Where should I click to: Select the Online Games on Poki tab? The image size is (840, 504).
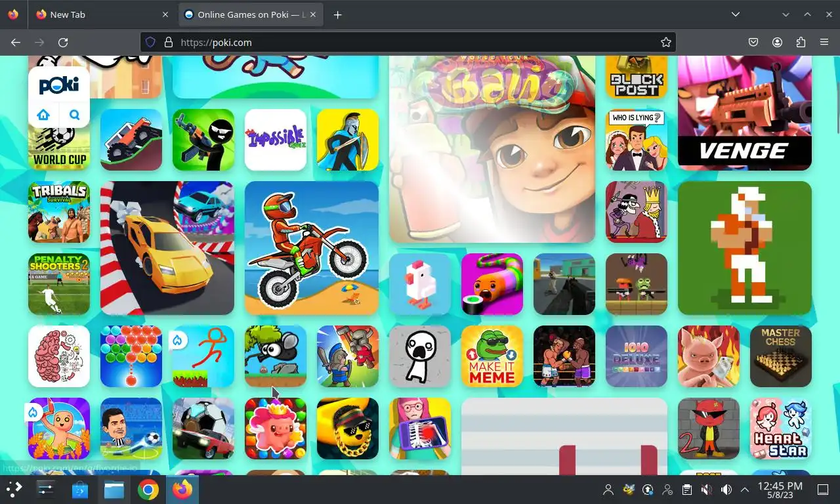coord(251,14)
